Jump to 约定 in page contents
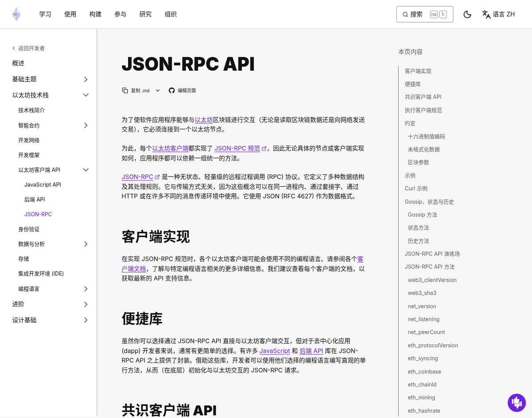This screenshot has height=418, width=532. point(410,123)
